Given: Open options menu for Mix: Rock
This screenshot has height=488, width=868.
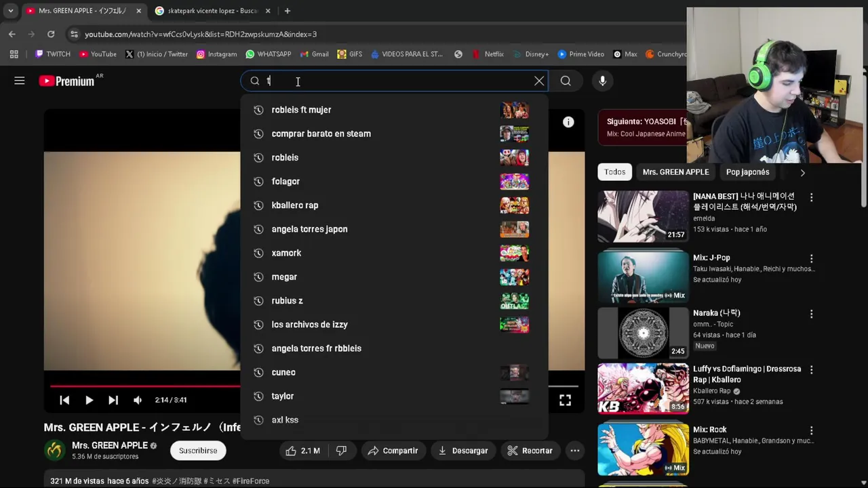Looking at the screenshot, I should (x=811, y=430).
